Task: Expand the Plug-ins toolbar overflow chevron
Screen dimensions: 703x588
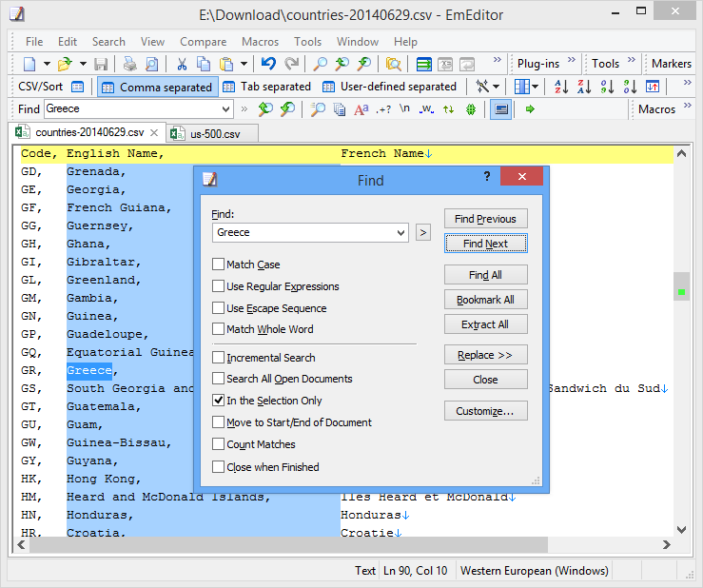Action: coord(571,59)
